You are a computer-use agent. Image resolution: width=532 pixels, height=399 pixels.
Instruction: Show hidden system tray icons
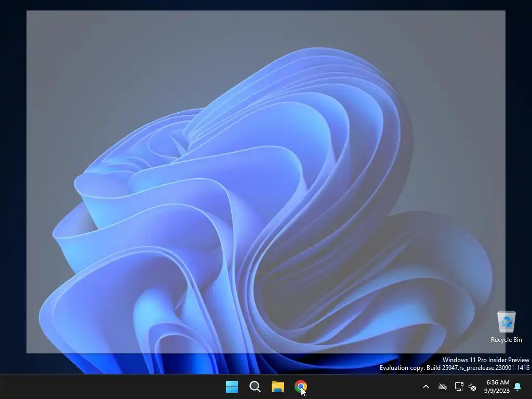pyautogui.click(x=426, y=387)
